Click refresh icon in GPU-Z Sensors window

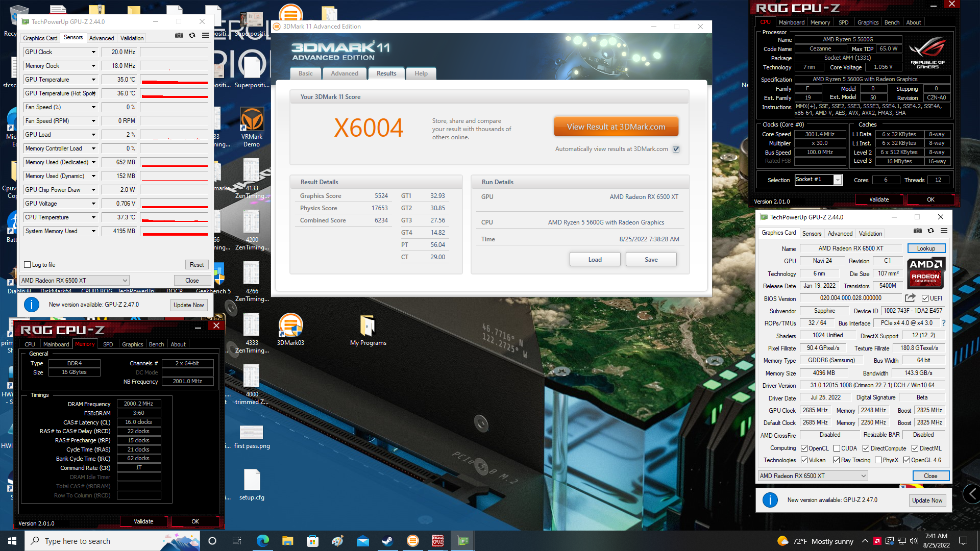coord(192,35)
